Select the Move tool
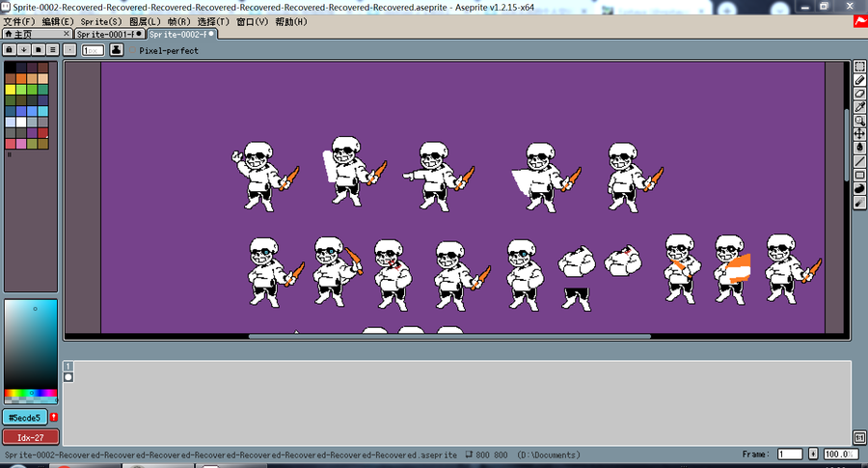Viewport: 868px width, 468px height. pyautogui.click(x=859, y=133)
